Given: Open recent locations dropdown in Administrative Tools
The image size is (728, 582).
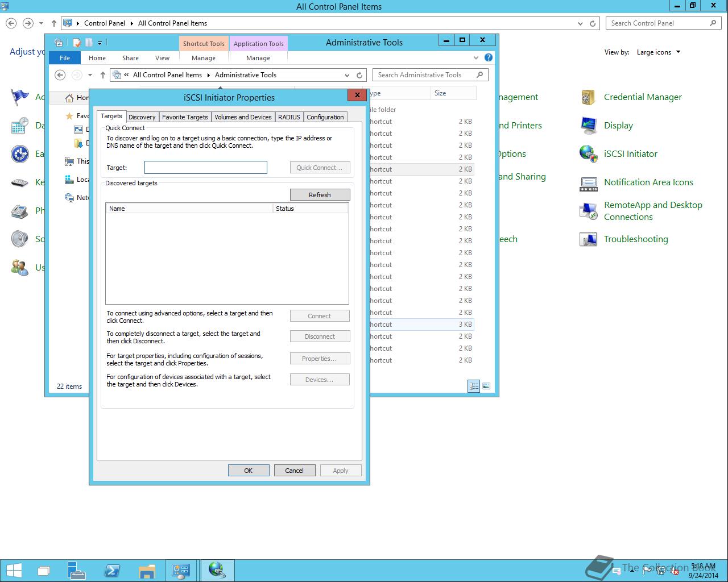Looking at the screenshot, I should (x=90, y=75).
